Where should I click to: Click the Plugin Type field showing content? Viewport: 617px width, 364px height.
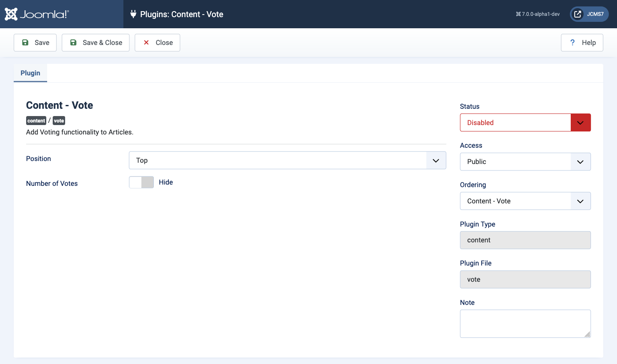525,240
